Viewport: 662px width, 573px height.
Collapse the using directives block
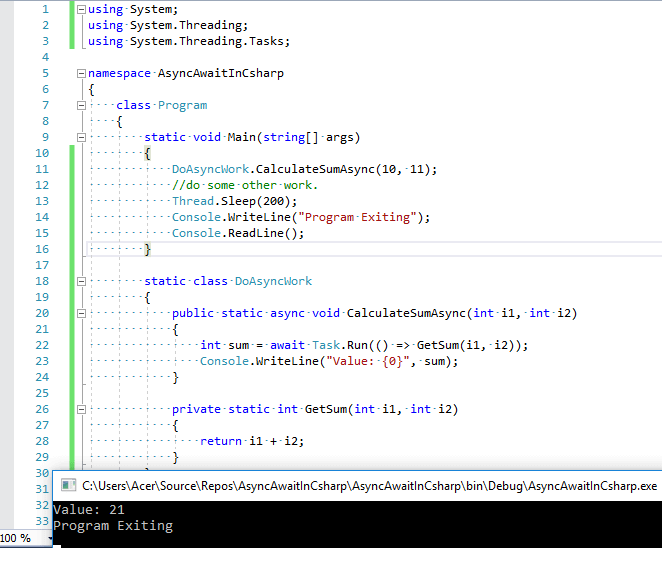(x=81, y=10)
